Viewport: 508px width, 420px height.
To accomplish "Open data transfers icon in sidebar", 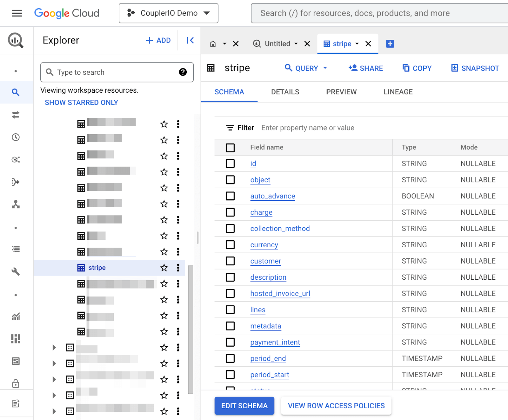I will (16, 115).
